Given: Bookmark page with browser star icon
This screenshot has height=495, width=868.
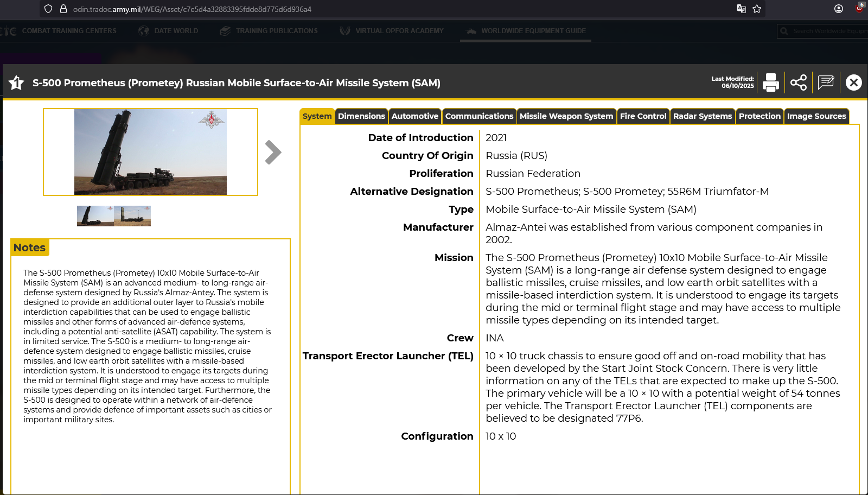Looking at the screenshot, I should point(757,9).
